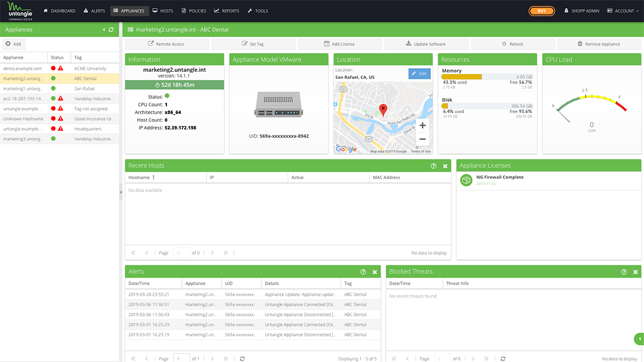Collapse the Appliances side panel using header arrow
Viewport: 644px width, 362px height.
click(104, 30)
